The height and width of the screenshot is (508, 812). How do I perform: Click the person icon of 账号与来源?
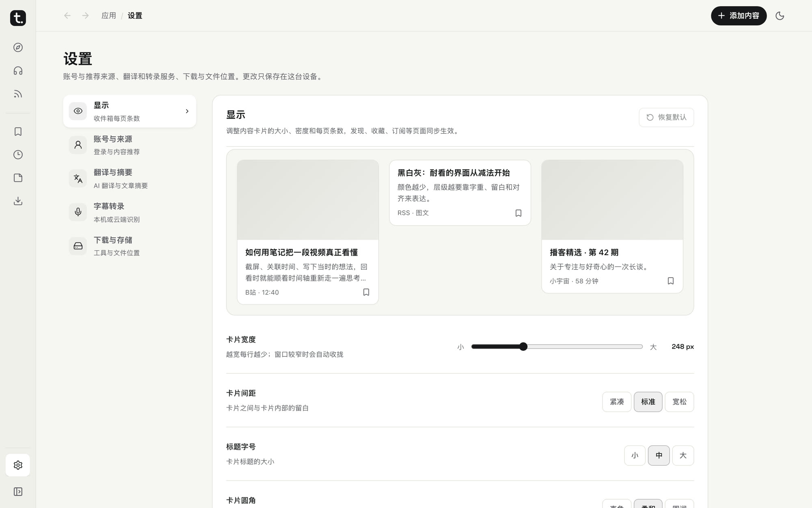pyautogui.click(x=78, y=145)
